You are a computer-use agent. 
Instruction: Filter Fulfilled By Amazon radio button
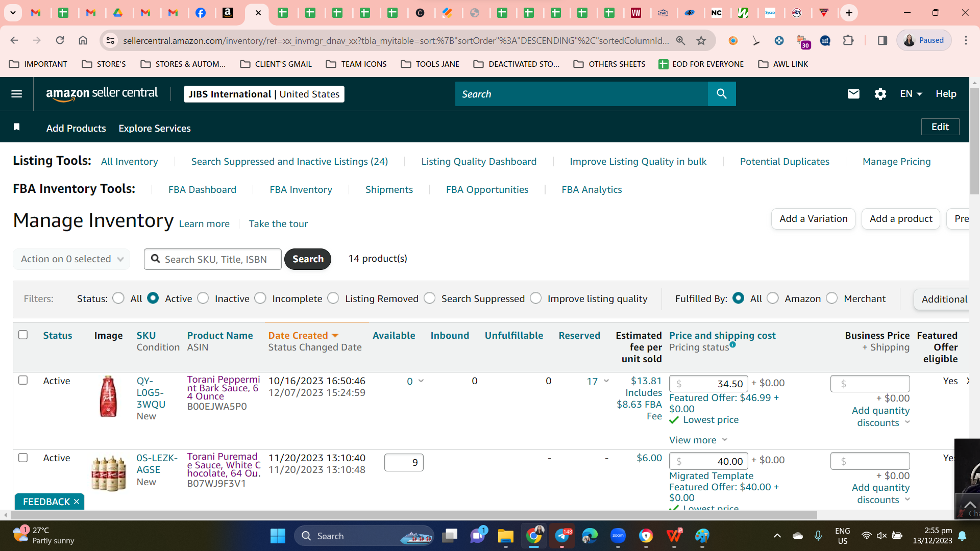(x=773, y=298)
